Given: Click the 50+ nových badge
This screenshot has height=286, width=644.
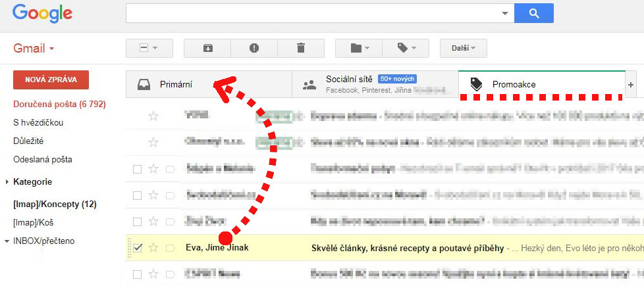Looking at the screenshot, I should [x=398, y=78].
